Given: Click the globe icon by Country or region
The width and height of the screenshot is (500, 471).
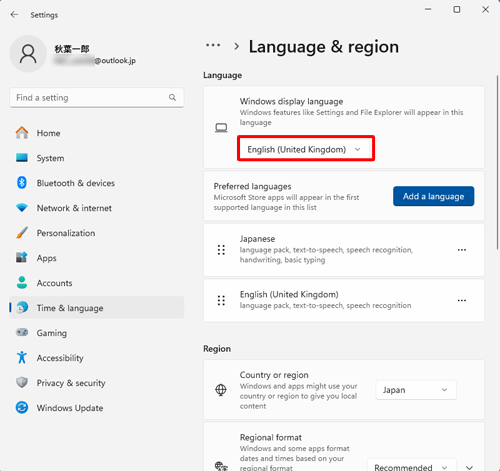Looking at the screenshot, I should coord(221,390).
